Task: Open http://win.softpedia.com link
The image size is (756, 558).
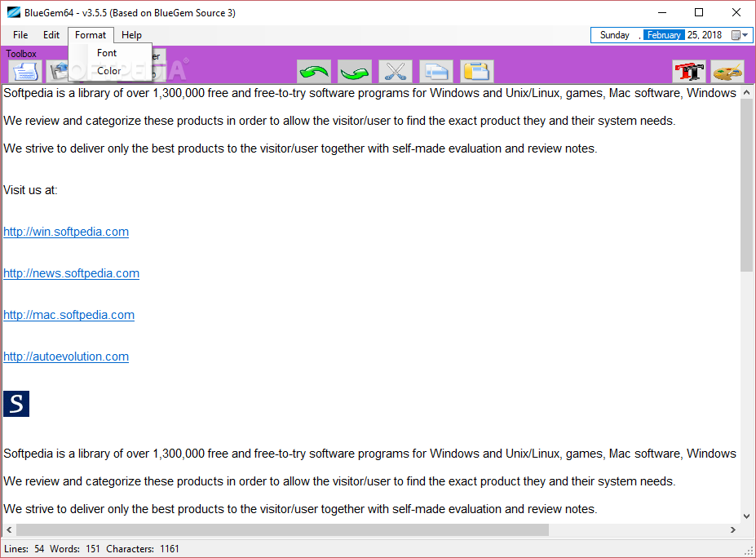Action: click(66, 232)
